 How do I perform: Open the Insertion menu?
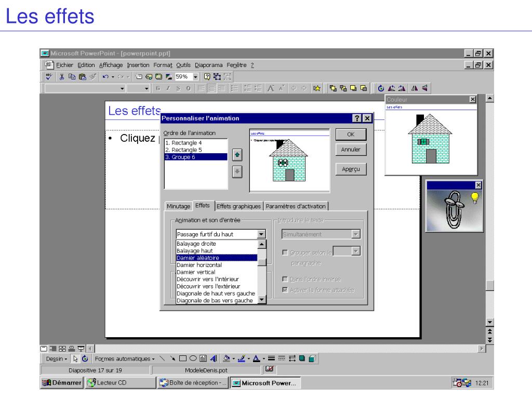point(138,65)
